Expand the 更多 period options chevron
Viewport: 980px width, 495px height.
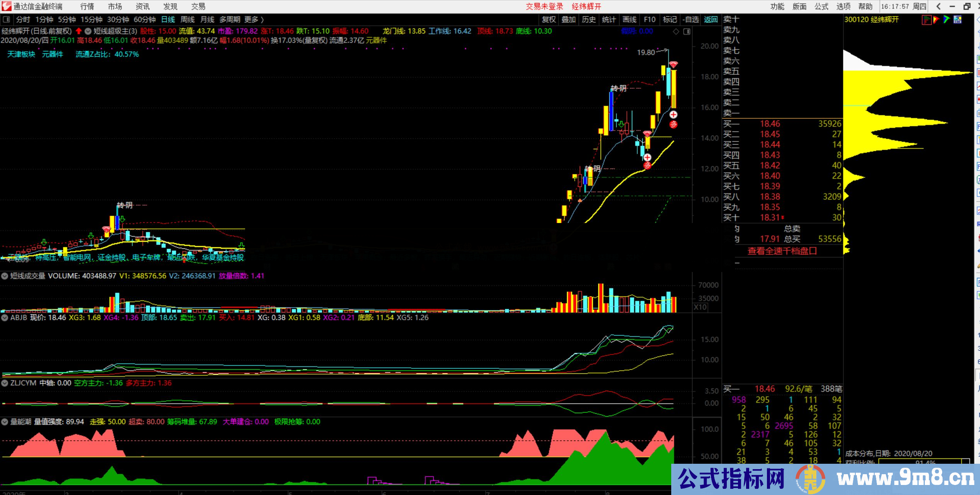(x=262, y=20)
